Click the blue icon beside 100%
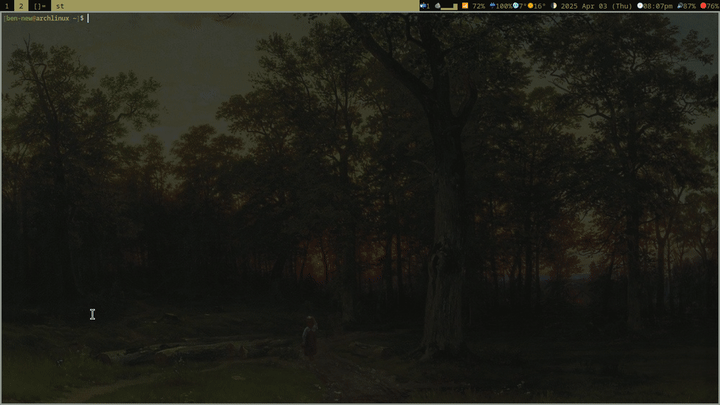 [x=492, y=6]
